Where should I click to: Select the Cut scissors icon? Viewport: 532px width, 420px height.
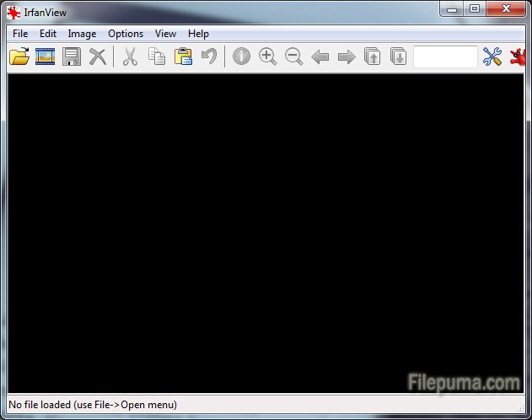click(x=130, y=57)
